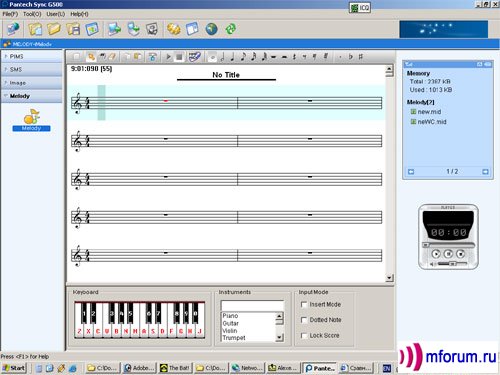
Task: Click the middle pause button on mini player
Action: [x=448, y=254]
